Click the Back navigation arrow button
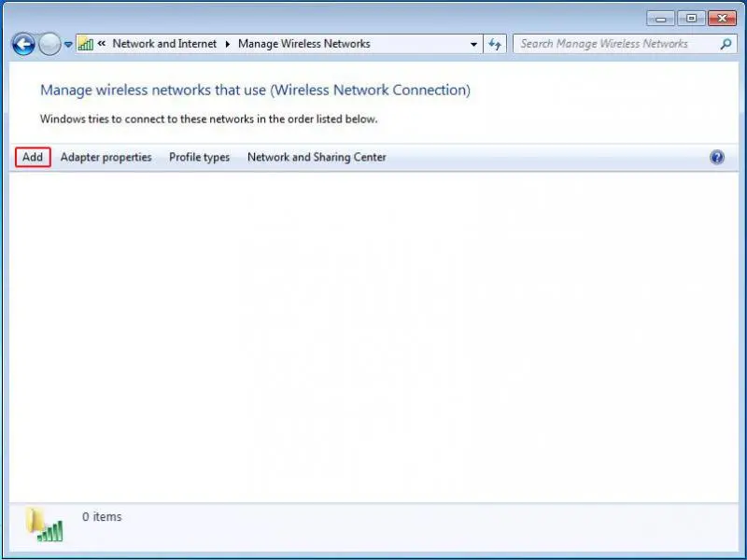This screenshot has width=747, height=560. coord(23,44)
